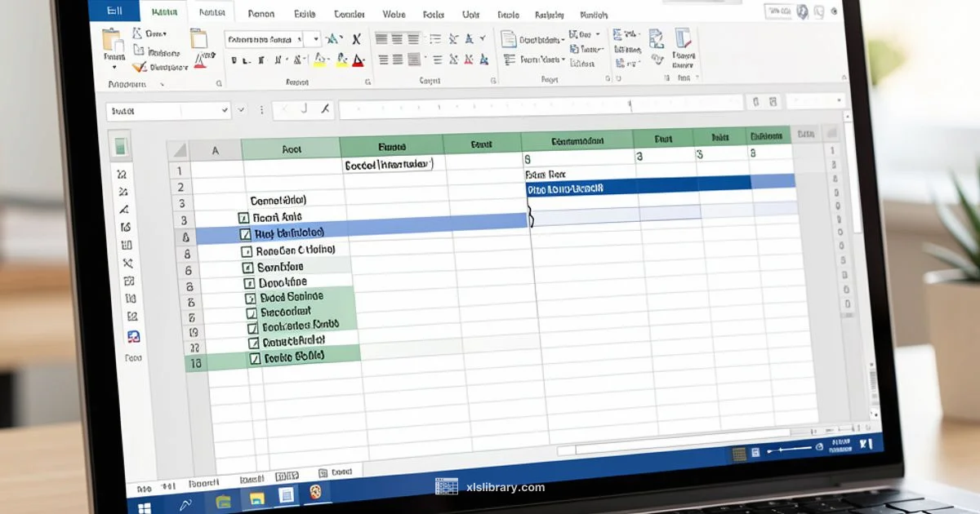The image size is (980, 514).
Task: Apply red font color using the A icon
Action: [x=357, y=60]
